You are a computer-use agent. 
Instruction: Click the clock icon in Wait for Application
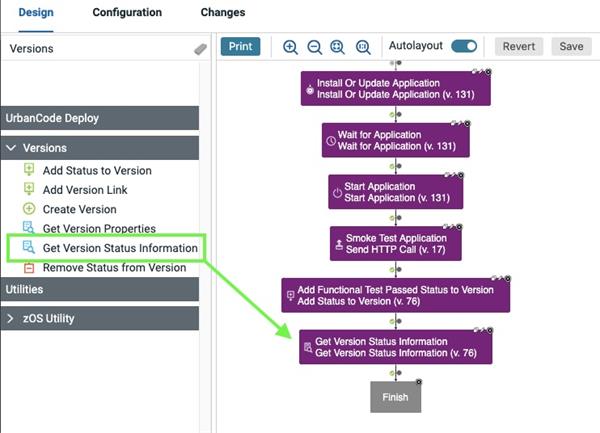(331, 141)
